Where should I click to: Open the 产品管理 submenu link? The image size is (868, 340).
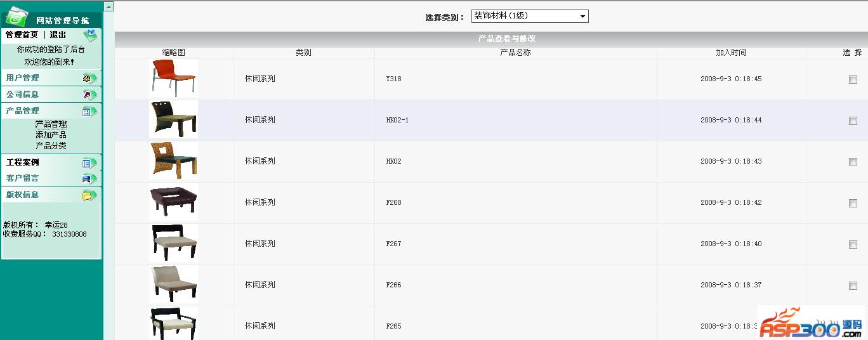pos(51,124)
